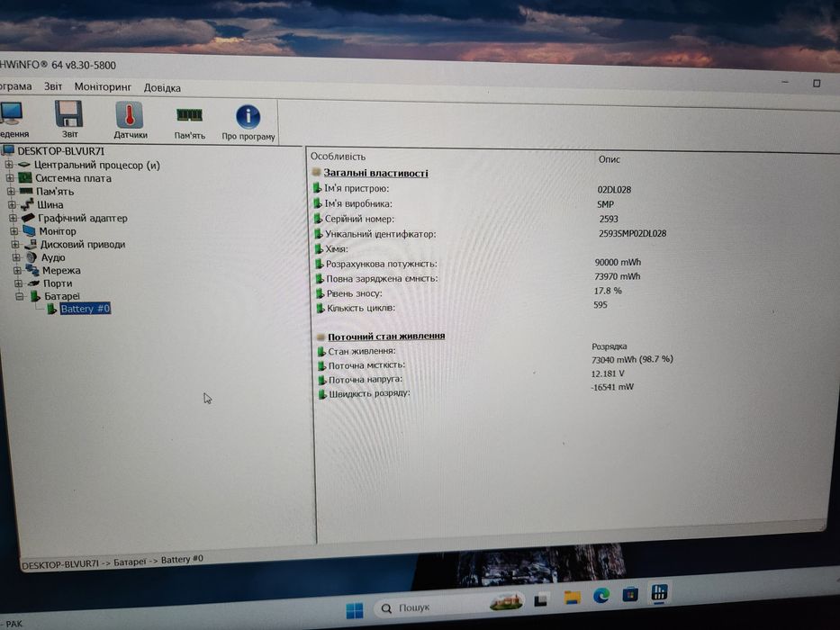Viewport: 840px width, 630px height.
Task: Open the Про програму info icon
Action: (248, 117)
